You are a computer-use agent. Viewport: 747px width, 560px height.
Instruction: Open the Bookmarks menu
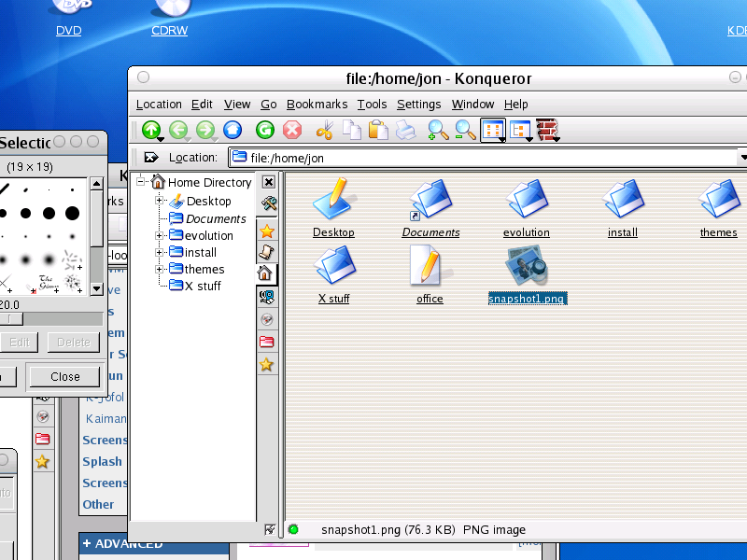click(x=317, y=104)
